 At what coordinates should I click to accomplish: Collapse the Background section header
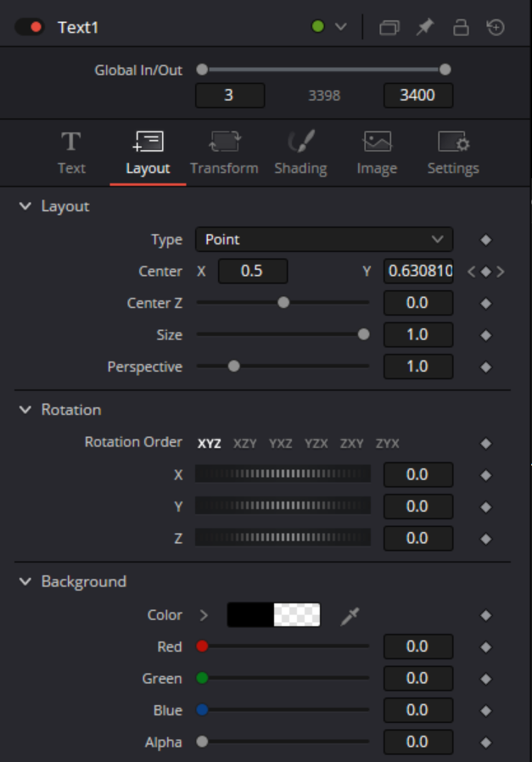click(x=25, y=581)
